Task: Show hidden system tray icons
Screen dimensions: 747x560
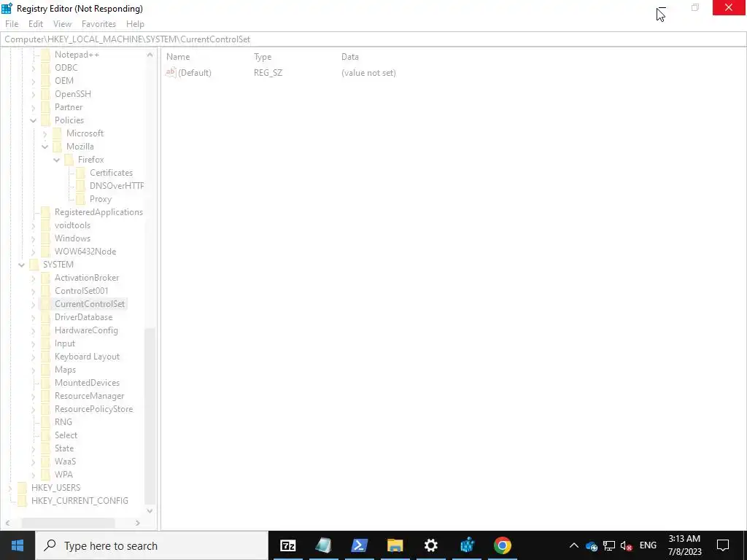Action: point(573,545)
